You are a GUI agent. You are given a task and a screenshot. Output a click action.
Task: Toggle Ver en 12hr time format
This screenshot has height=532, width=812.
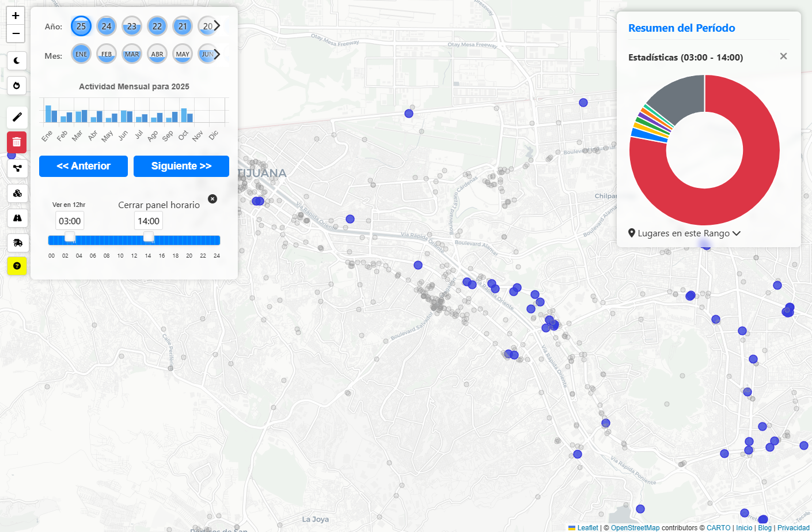(69, 205)
